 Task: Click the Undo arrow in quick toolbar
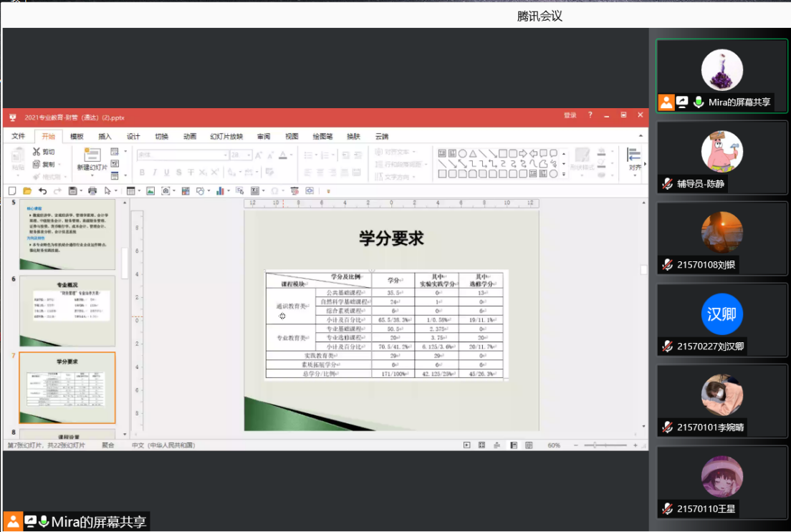(42, 190)
